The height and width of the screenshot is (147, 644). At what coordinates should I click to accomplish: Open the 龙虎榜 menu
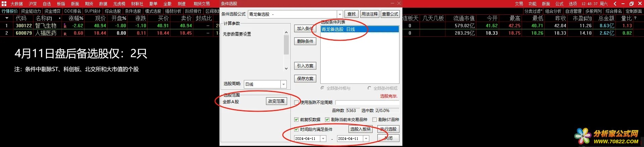(119, 4)
